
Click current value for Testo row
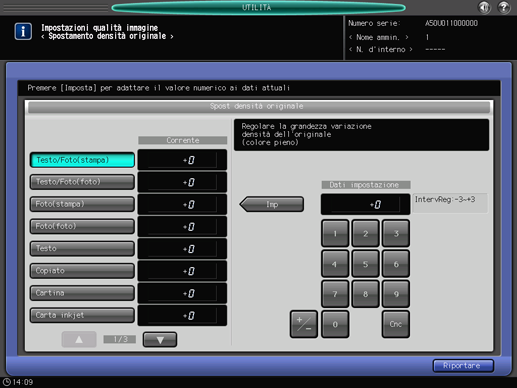[x=182, y=249]
